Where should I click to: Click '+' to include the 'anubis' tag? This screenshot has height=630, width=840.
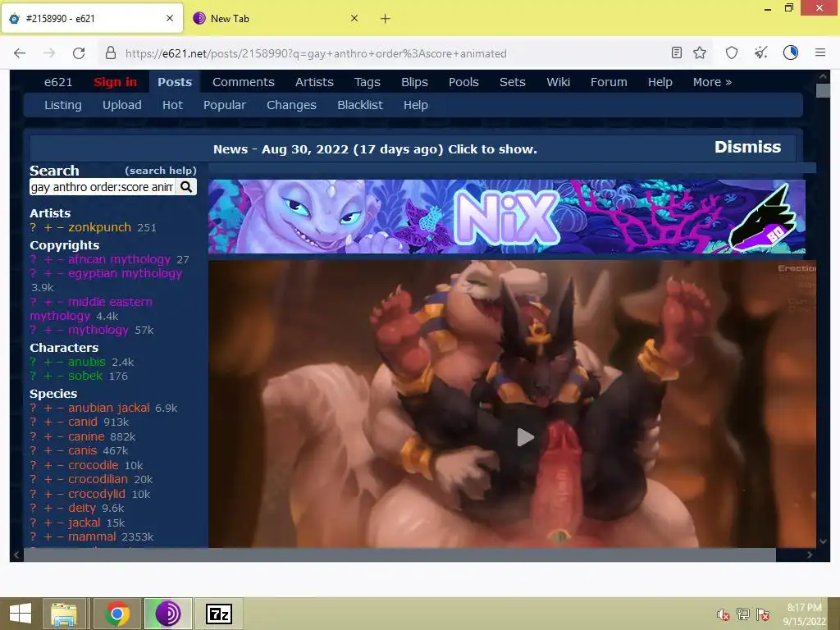pos(48,362)
